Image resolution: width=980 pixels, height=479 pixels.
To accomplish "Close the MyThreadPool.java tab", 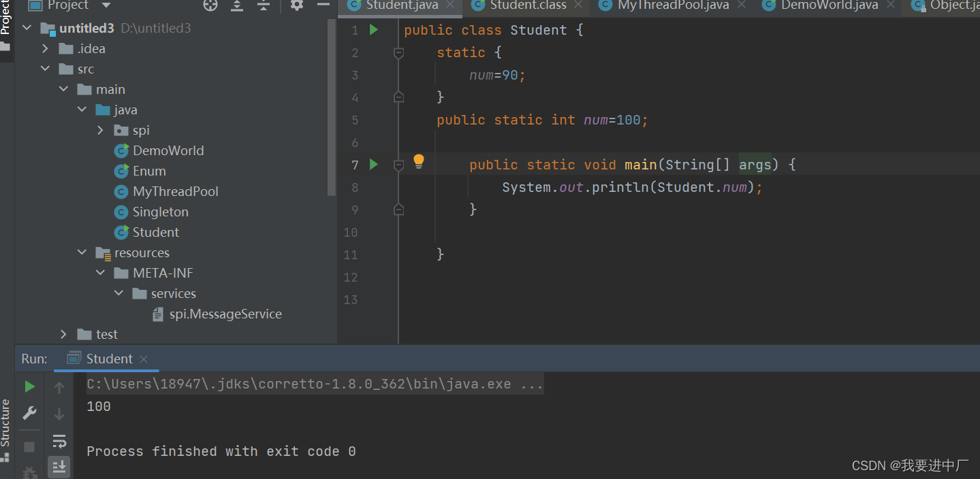I will click(742, 5).
